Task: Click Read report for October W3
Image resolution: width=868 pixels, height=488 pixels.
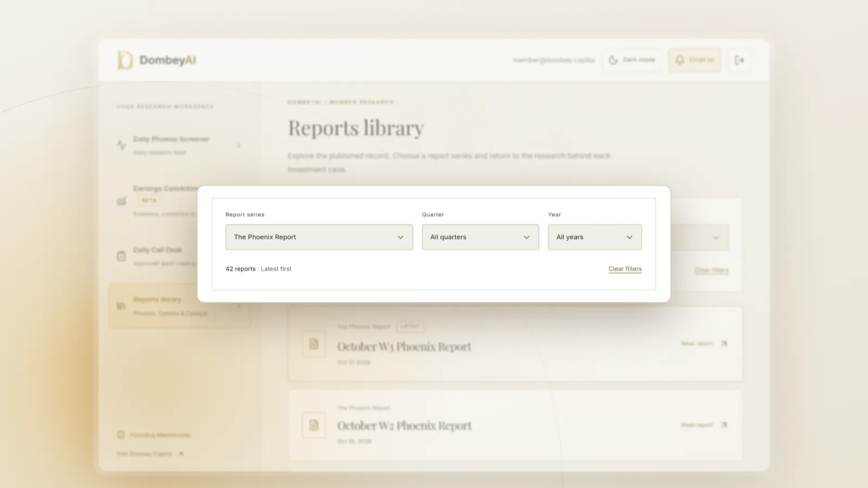Action: 704,344
